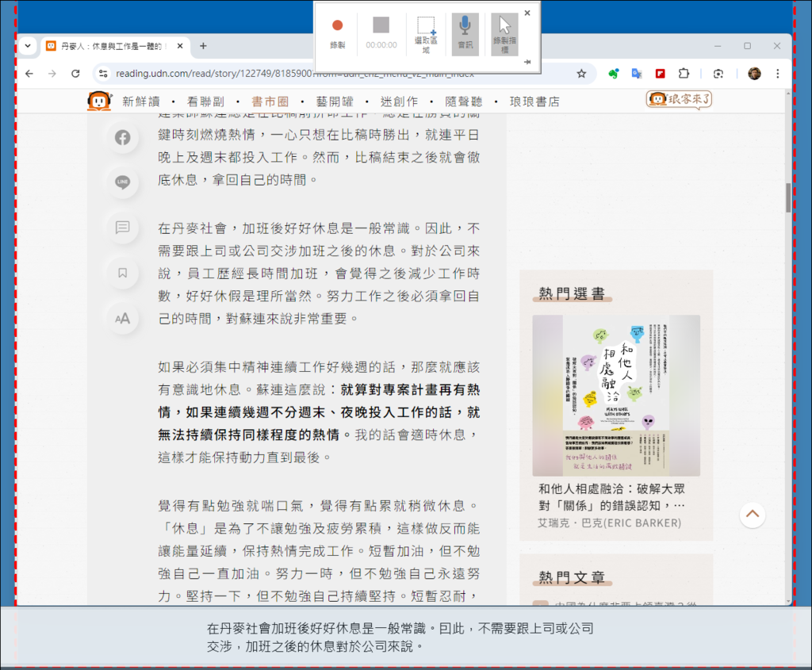Image resolution: width=812 pixels, height=670 pixels.
Task: Open the 琅琅書店 navigation item
Action: [x=534, y=101]
